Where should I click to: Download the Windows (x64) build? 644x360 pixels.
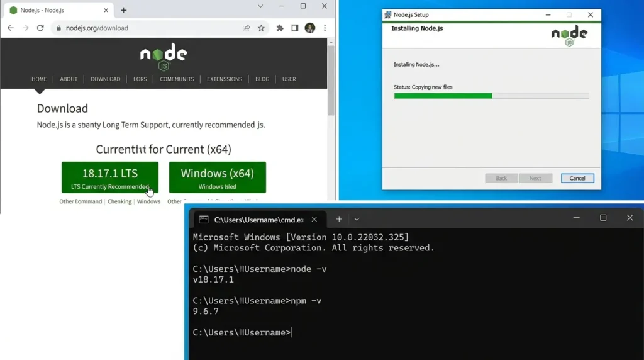[217, 177]
